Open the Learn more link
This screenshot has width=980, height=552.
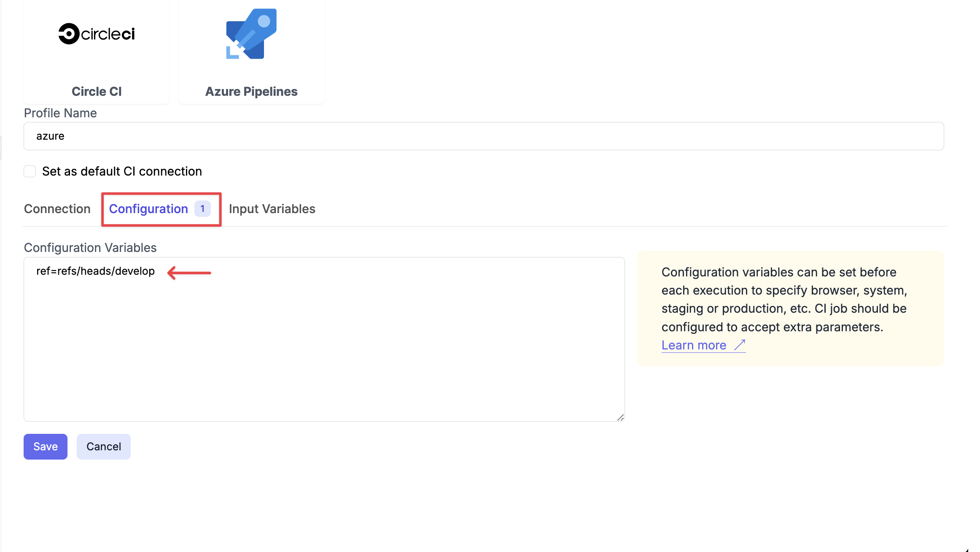693,345
